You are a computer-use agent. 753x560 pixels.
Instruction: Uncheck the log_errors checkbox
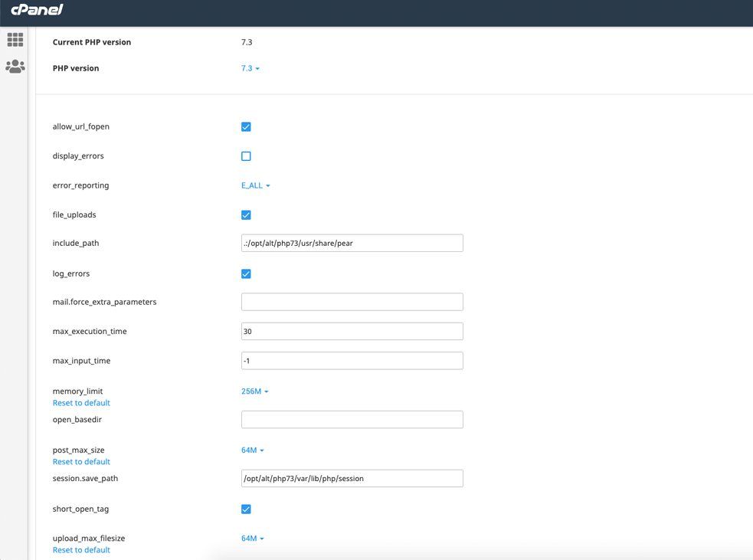pyautogui.click(x=246, y=273)
